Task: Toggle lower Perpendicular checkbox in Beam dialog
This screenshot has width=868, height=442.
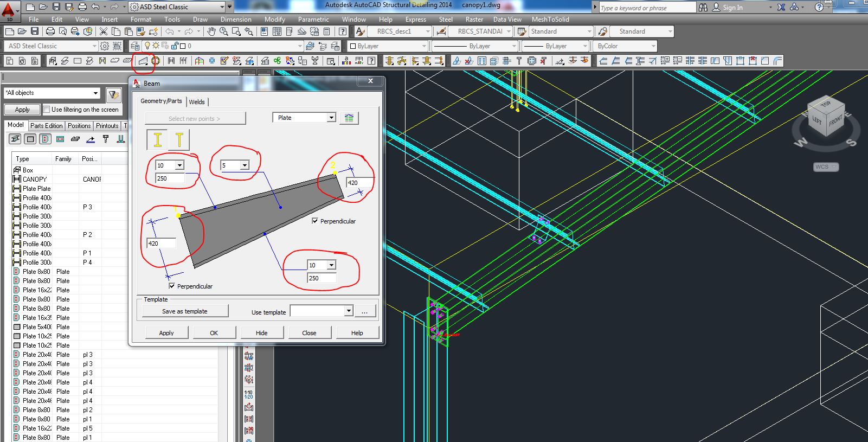Action: [x=172, y=286]
